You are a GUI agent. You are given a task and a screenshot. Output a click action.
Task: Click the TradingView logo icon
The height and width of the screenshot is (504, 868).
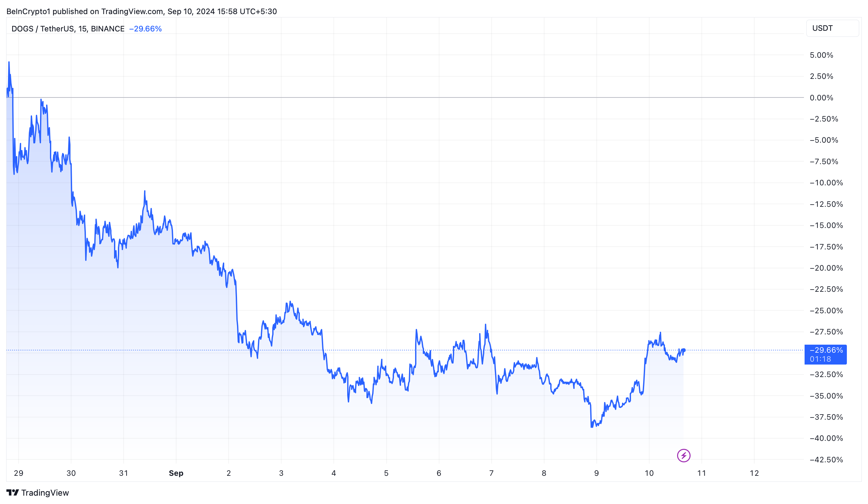click(13, 492)
